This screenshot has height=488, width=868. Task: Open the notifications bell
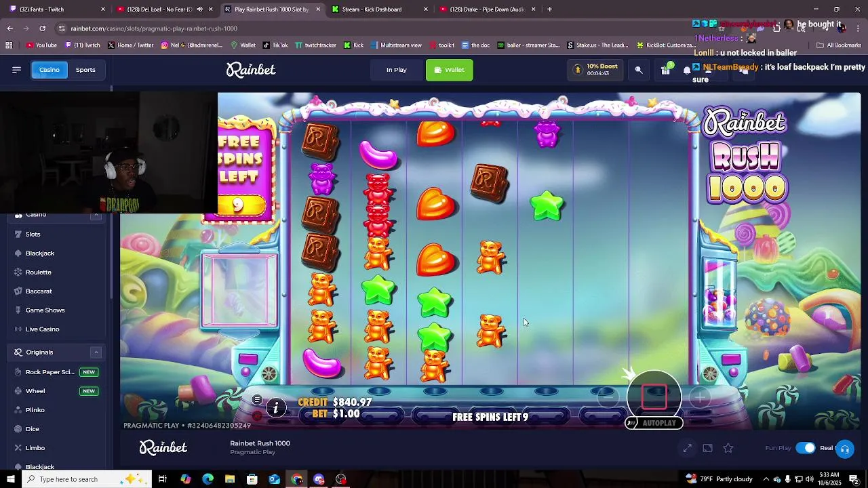coord(687,70)
